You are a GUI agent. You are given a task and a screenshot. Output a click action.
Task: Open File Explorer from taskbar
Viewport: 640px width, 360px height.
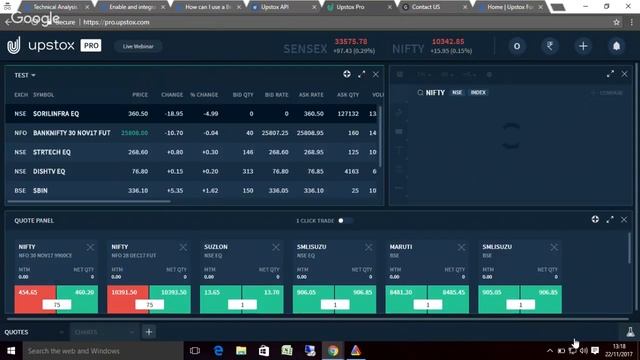[x=241, y=351]
